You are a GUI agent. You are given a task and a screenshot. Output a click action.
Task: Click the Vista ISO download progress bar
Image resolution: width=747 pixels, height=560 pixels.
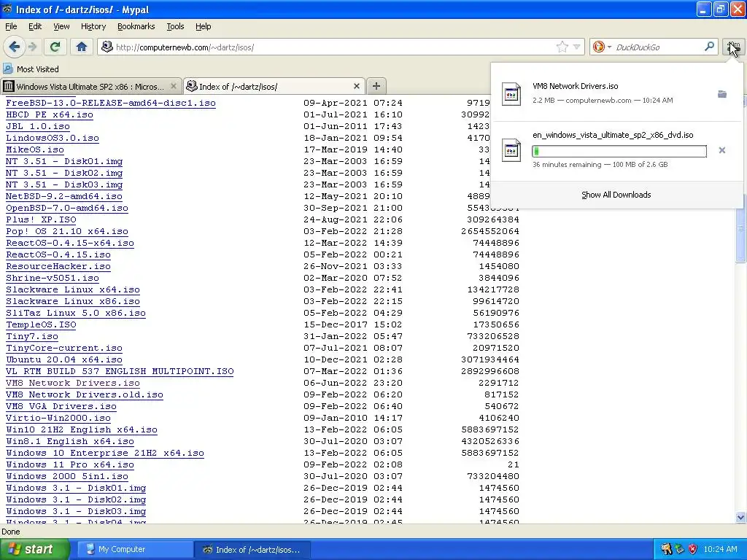click(619, 152)
